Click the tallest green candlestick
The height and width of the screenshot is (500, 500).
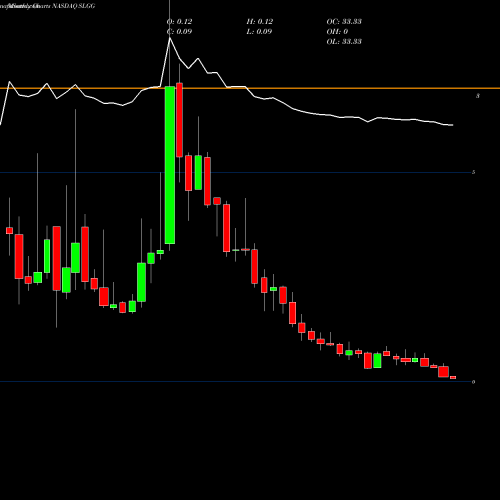tap(170, 165)
